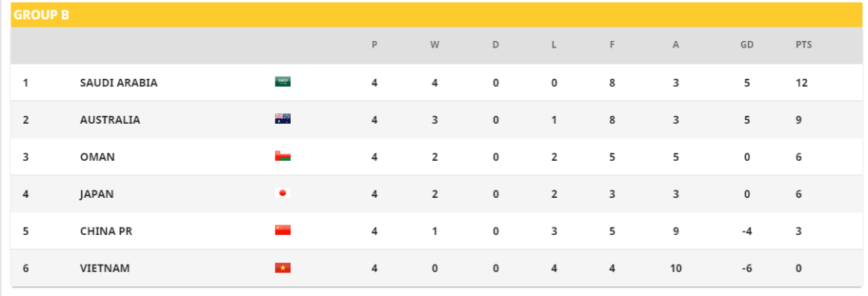
Task: Select the OMAN team name
Action: click(97, 157)
